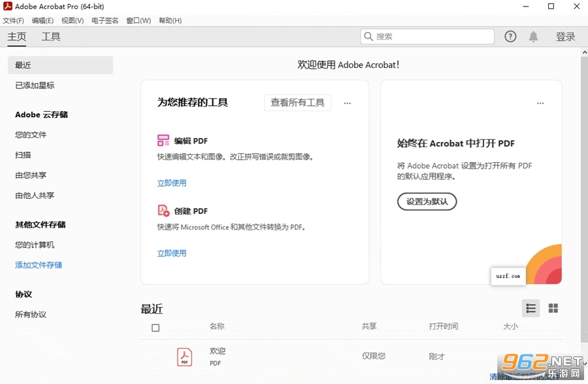Click the 仅限您 sharing cell
The height and width of the screenshot is (384, 588).
374,356
